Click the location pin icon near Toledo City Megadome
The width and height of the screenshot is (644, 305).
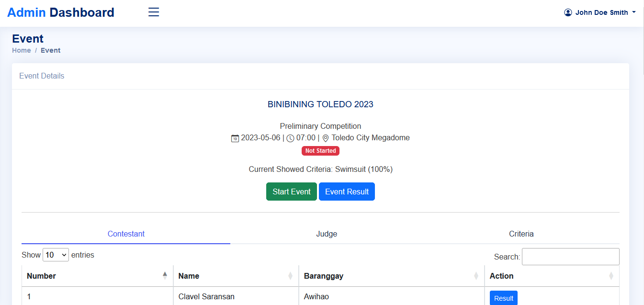pos(326,137)
